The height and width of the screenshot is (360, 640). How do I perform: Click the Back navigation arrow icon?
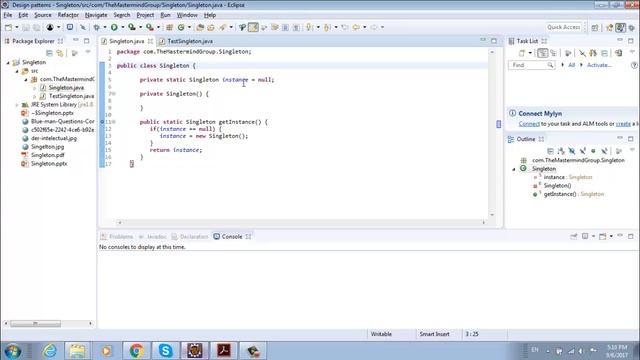[x=356, y=27]
